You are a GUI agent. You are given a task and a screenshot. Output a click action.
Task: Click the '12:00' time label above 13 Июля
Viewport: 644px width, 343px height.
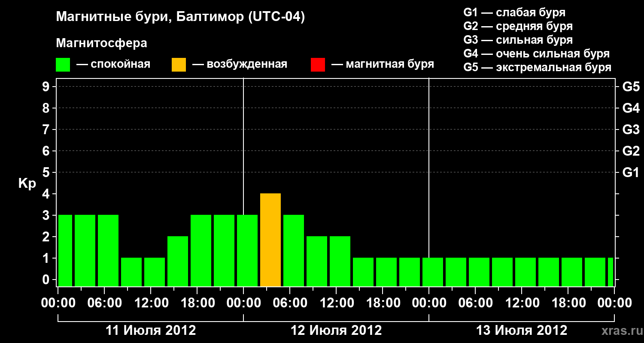point(522,303)
